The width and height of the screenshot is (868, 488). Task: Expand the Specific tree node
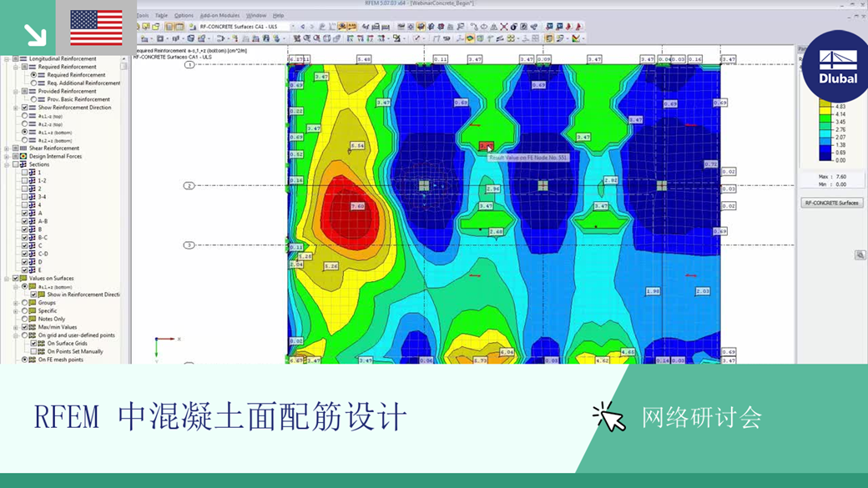click(x=16, y=311)
